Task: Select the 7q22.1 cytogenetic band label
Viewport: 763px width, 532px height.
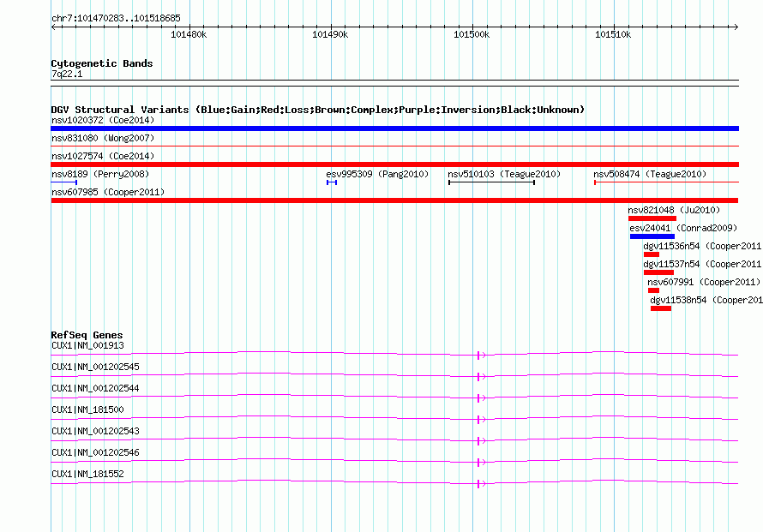Action: [67, 74]
